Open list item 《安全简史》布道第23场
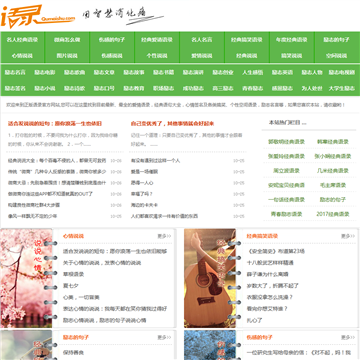This screenshot has height=360, width=360. click(276, 251)
